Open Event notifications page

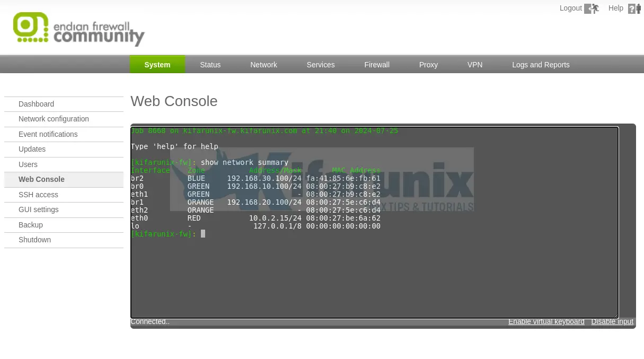click(64, 134)
